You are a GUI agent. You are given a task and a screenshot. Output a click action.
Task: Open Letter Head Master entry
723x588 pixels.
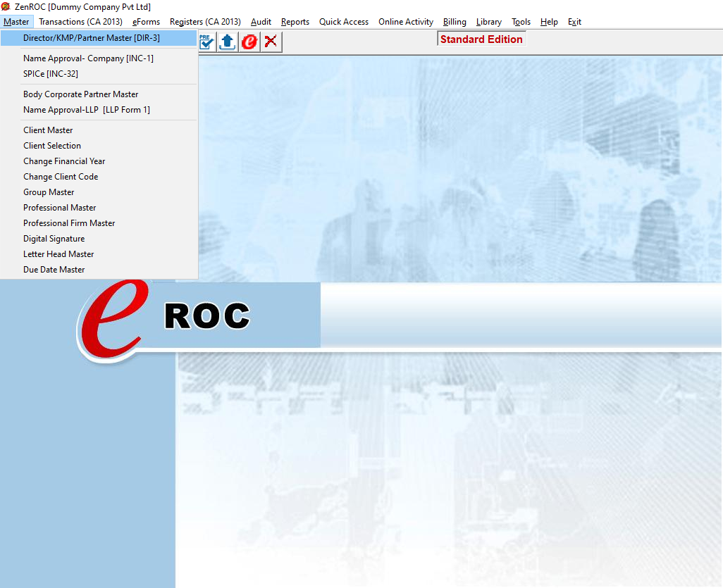(x=99, y=254)
